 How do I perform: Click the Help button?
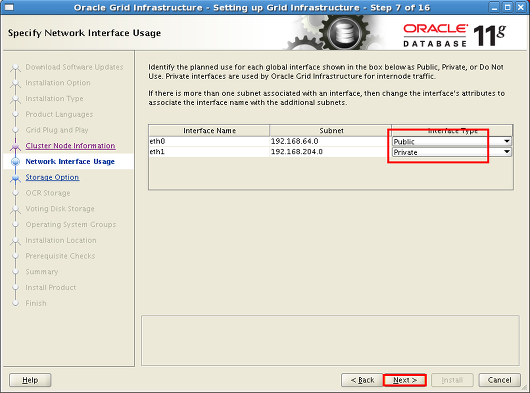[30, 380]
